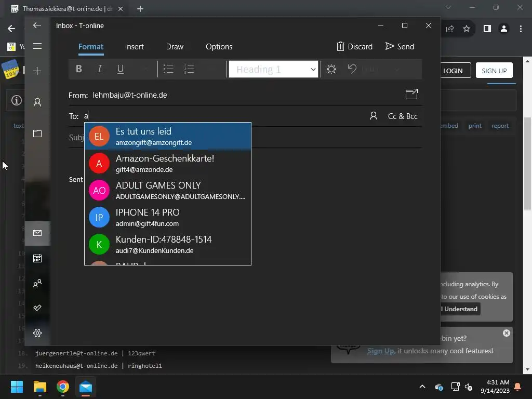Expand the hamburger navigation menu
Viewport: 532px width, 399px height.
click(37, 46)
